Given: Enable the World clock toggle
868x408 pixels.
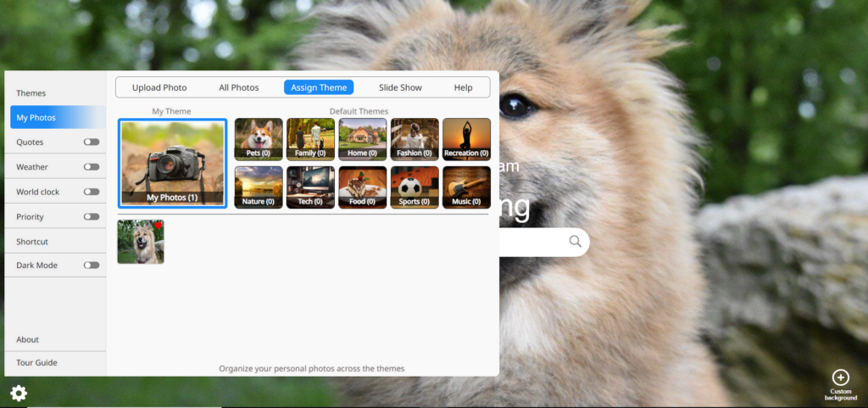Looking at the screenshot, I should 91,192.
